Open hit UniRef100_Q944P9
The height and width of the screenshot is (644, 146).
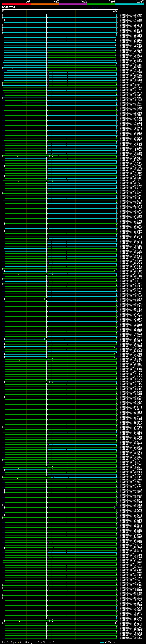[x=131, y=32]
